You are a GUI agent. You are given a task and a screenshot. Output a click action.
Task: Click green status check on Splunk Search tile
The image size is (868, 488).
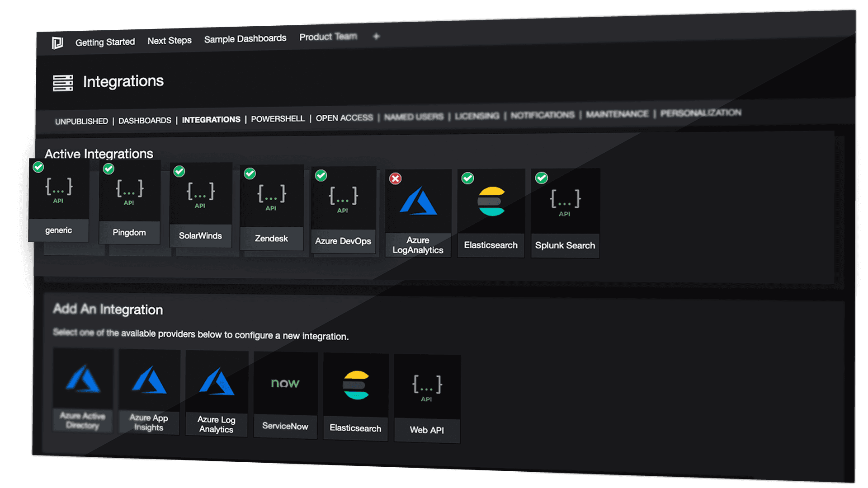point(542,178)
